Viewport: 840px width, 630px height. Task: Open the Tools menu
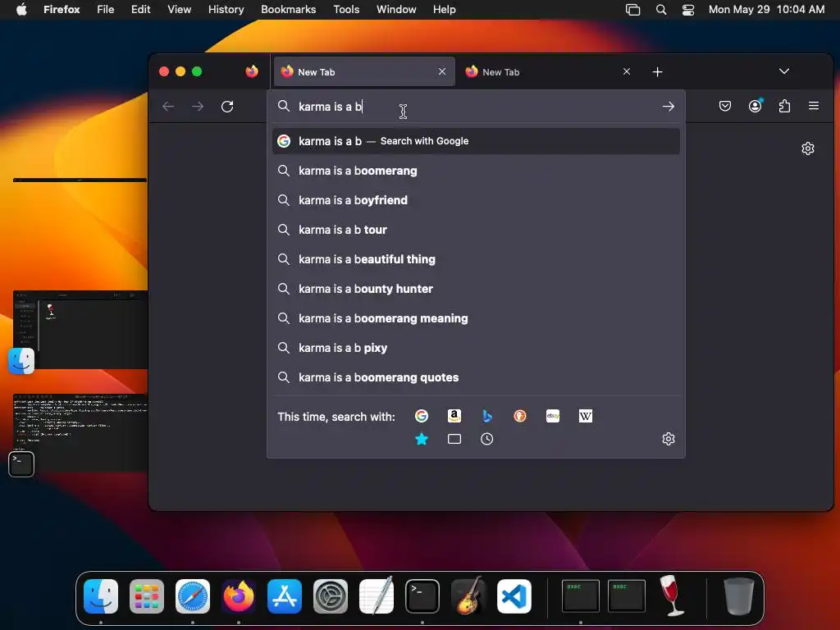(346, 10)
